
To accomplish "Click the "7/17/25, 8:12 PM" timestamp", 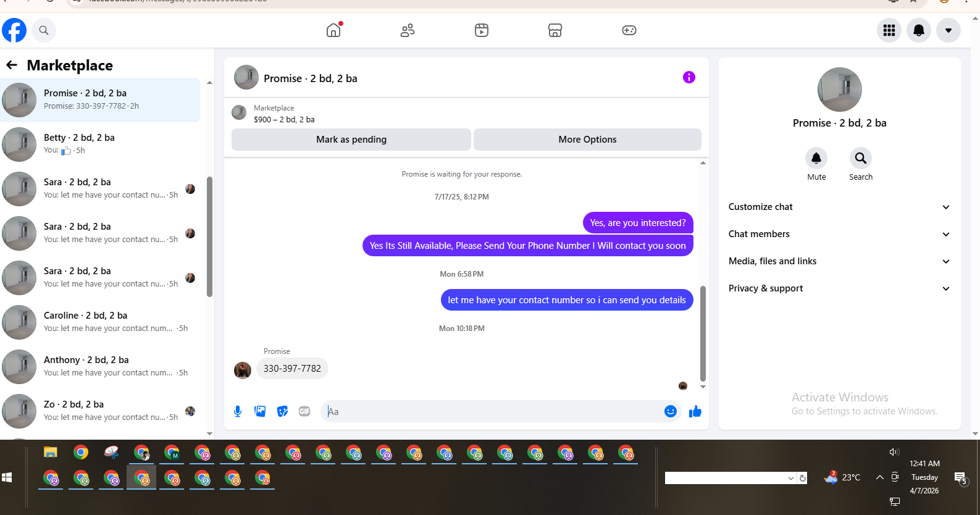I will pyautogui.click(x=462, y=197).
